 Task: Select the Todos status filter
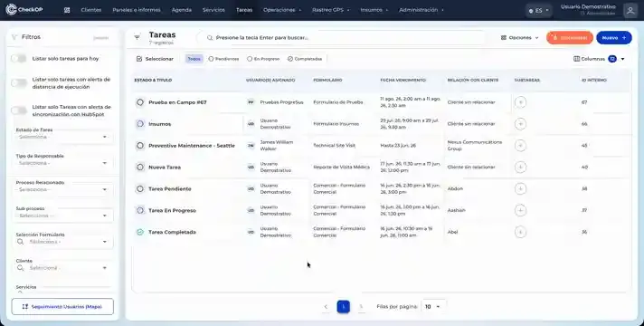194,59
